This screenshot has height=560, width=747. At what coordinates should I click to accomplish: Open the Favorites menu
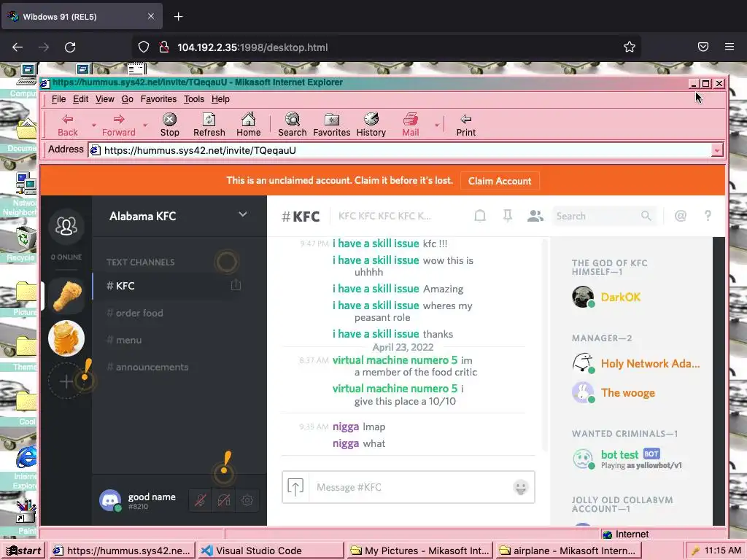point(158,99)
